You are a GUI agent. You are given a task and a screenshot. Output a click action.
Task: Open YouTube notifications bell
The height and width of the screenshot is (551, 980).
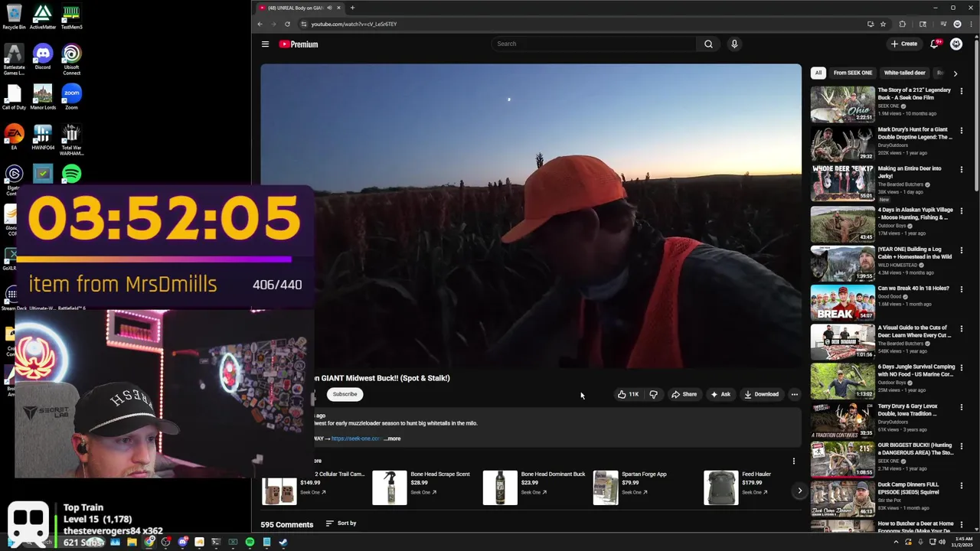[x=934, y=44]
